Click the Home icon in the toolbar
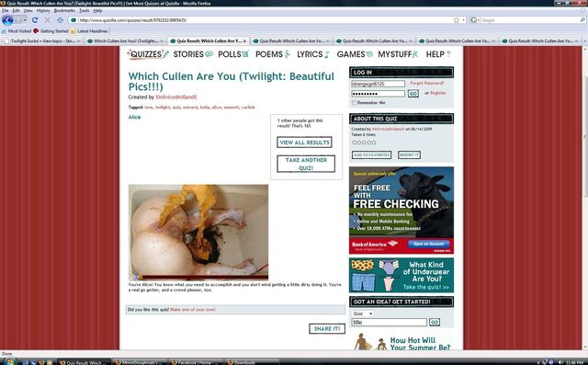The image size is (588, 365). pos(60,20)
